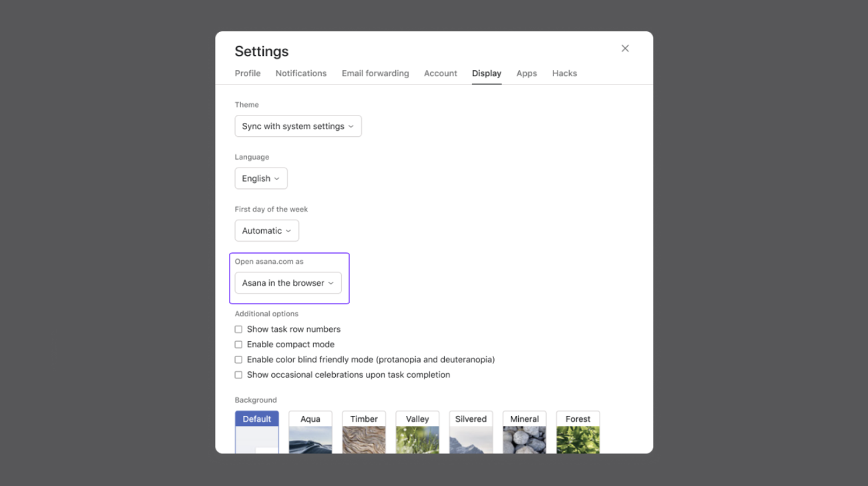Enable occasional celebrations upon task completion
868x486 pixels.
pos(238,375)
